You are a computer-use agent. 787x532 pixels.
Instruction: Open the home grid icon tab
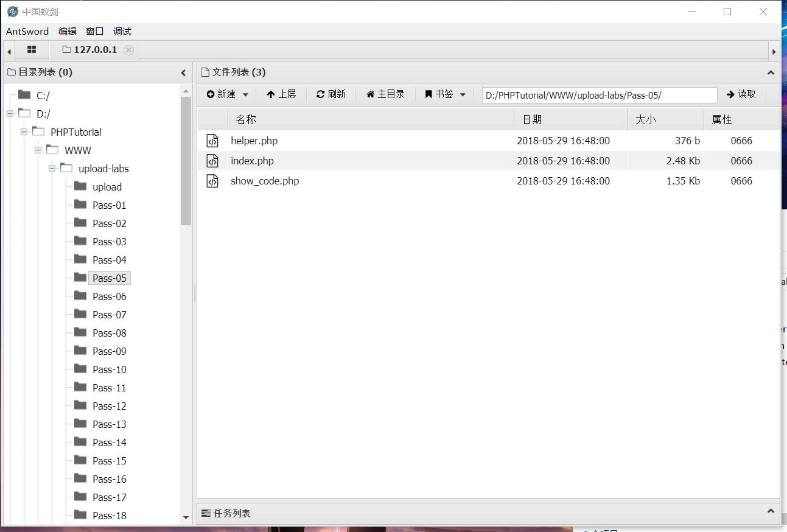click(x=32, y=50)
